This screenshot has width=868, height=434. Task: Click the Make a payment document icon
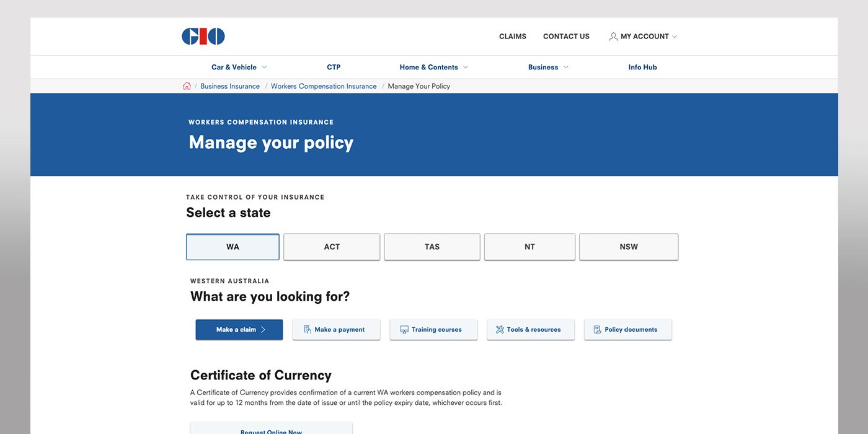pyautogui.click(x=308, y=330)
